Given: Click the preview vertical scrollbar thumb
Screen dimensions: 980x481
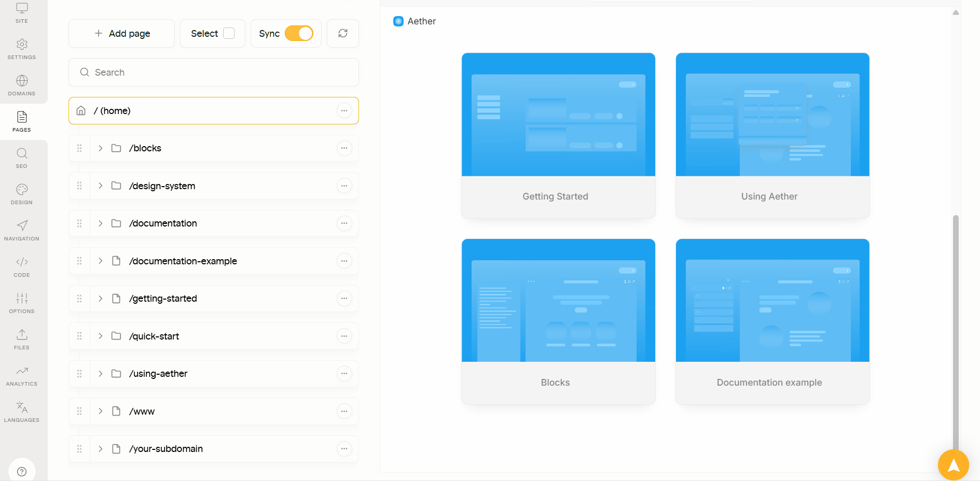Looking at the screenshot, I should [956, 332].
